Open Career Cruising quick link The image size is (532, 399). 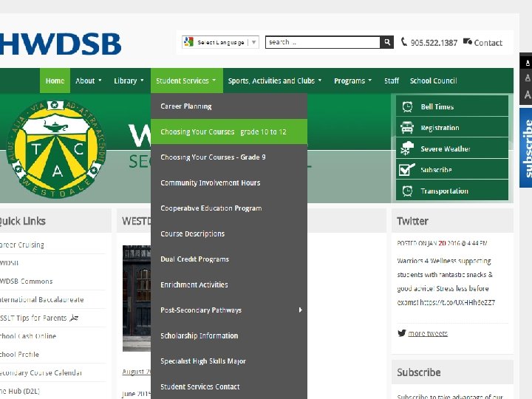click(x=21, y=245)
